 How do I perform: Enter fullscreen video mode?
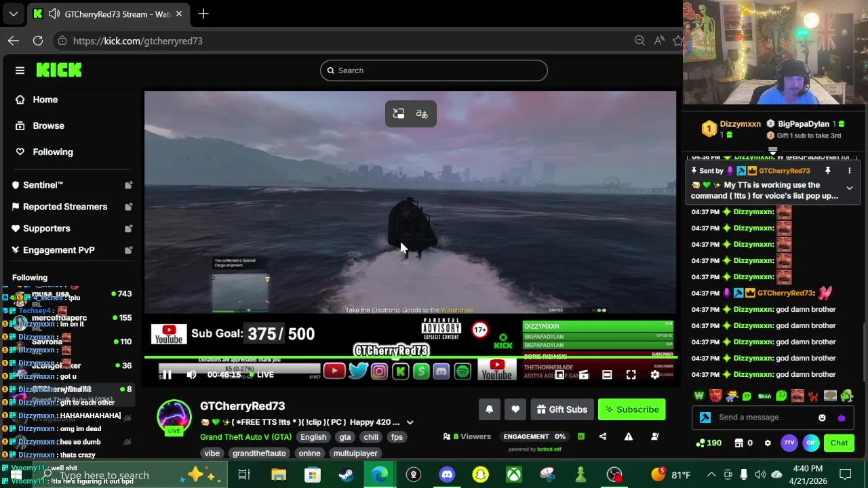click(631, 374)
